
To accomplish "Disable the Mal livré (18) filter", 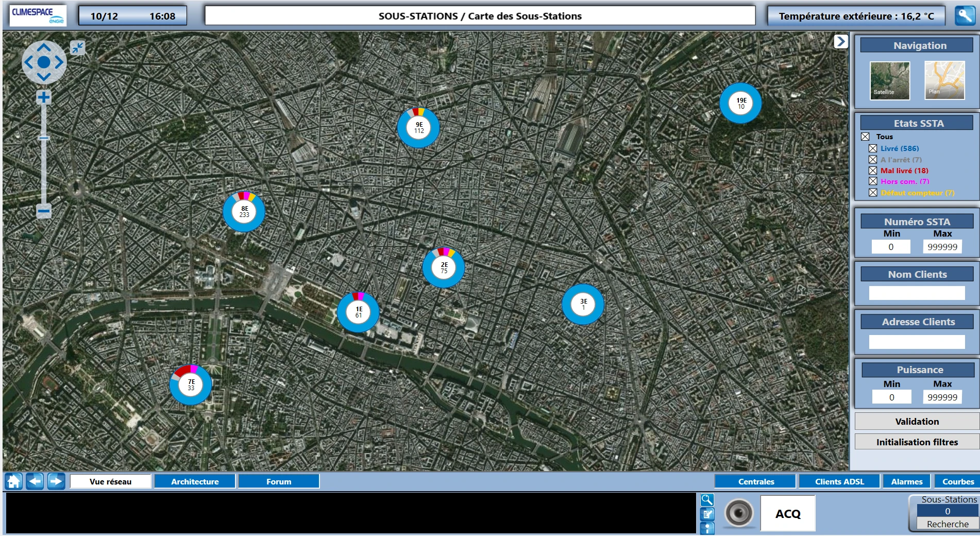I will point(872,170).
